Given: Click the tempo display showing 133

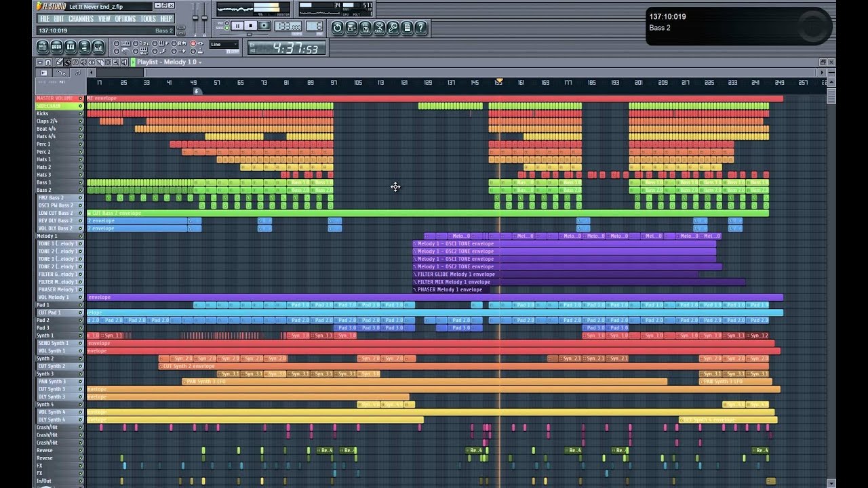Looking at the screenshot, I should point(288,26).
